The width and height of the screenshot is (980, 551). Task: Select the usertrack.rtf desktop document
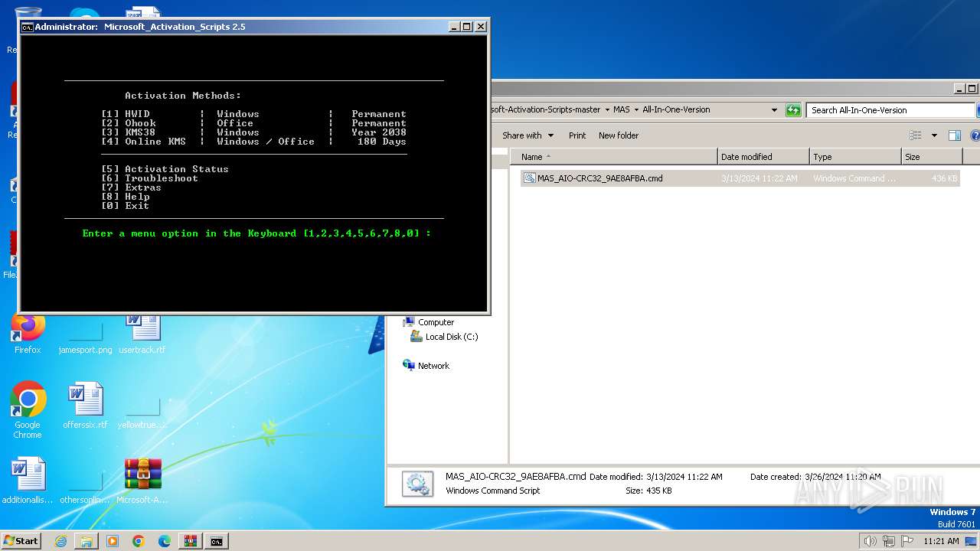tap(142, 333)
